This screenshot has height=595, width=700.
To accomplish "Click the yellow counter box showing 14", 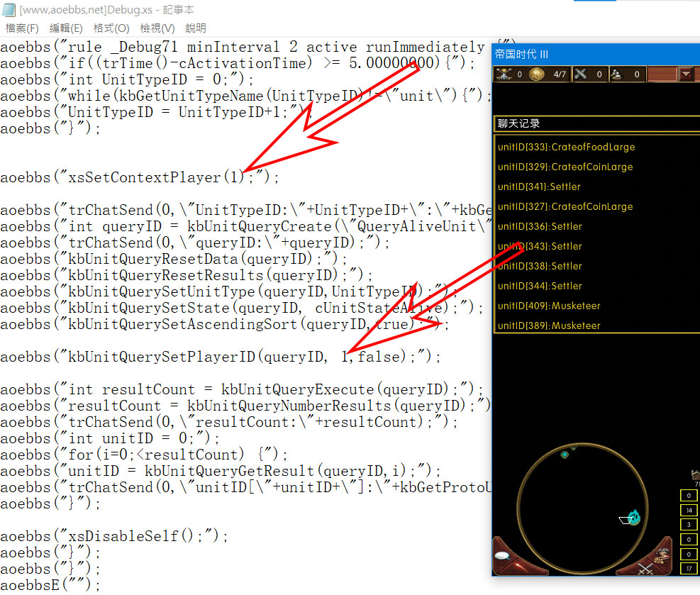I will (x=689, y=510).
